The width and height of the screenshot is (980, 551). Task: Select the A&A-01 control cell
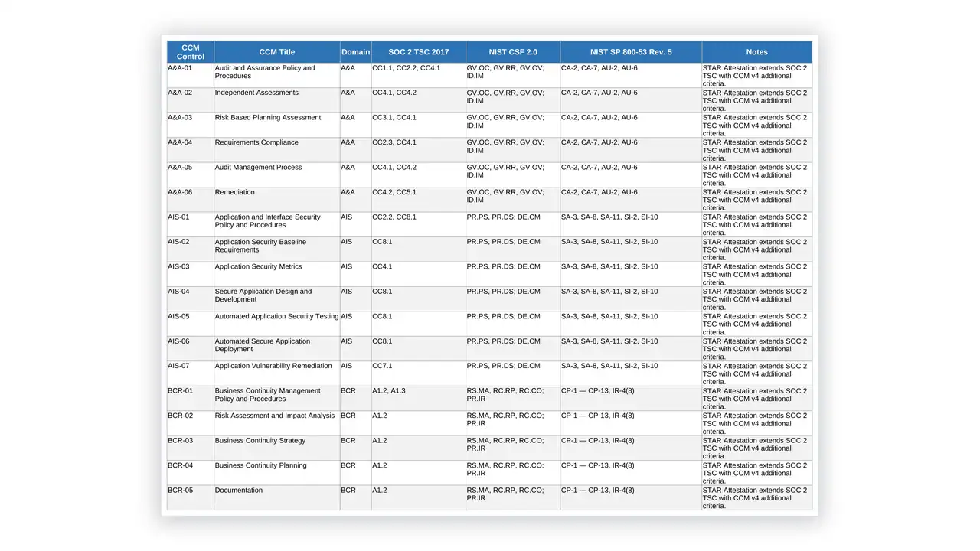click(x=191, y=76)
